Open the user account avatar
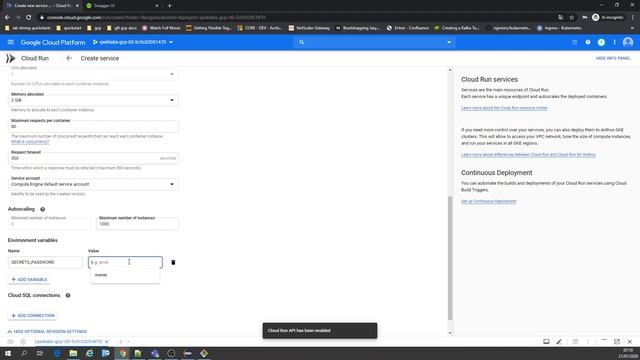Viewport: 640px width, 360px height. click(x=628, y=42)
